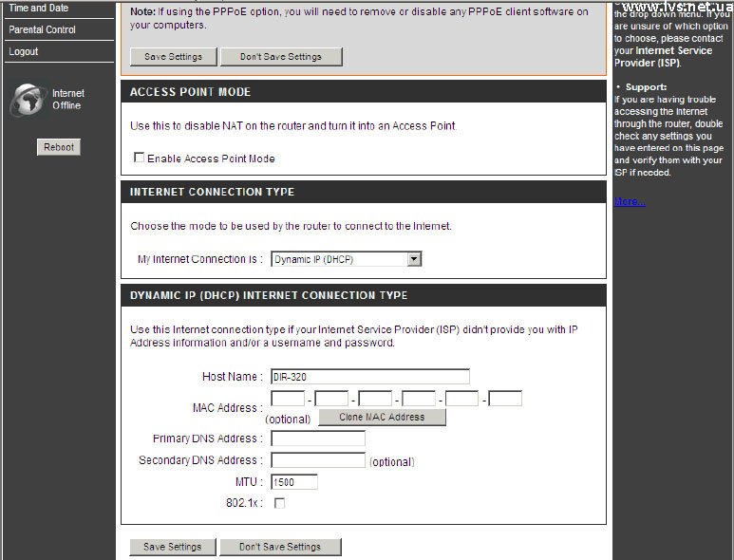Screen dimensions: 734x560
Task: Click the bottom Save Settings button
Action: coord(172,547)
